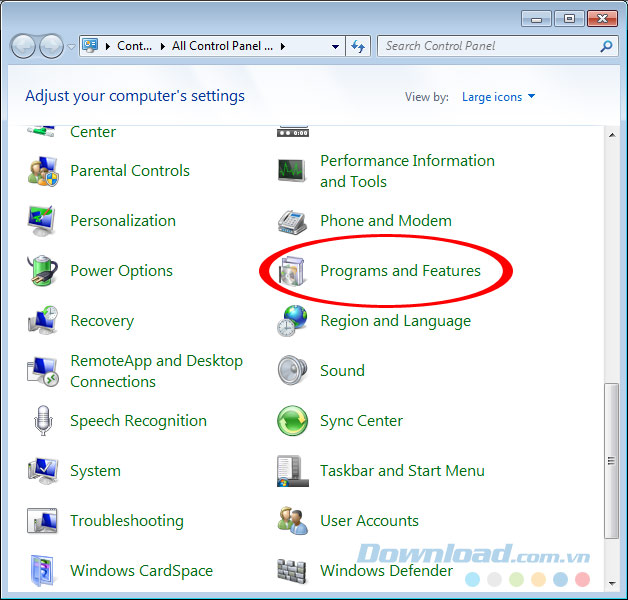
Task: Open Performance Information and Tools link
Action: point(407,171)
